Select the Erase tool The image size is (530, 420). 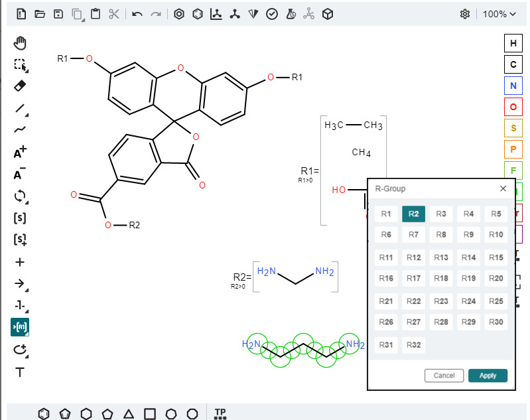tap(20, 86)
